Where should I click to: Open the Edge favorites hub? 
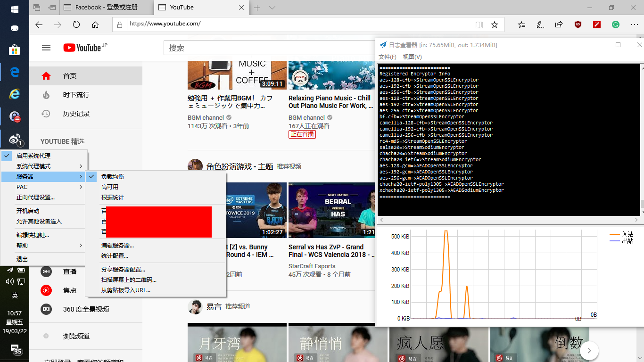521,25
